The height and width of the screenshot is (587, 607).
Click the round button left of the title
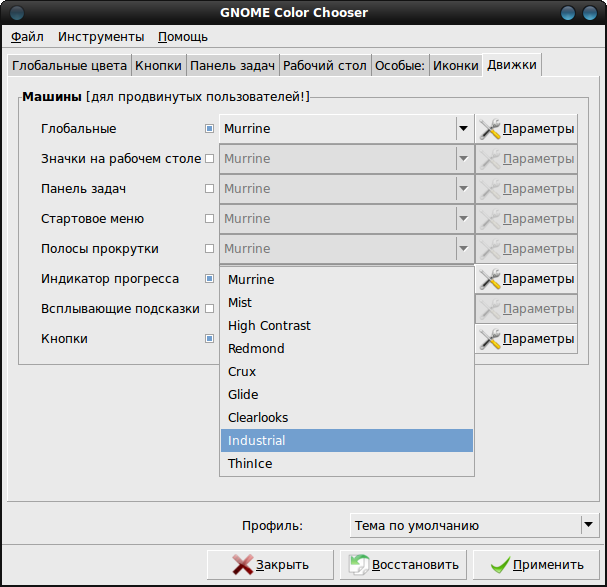point(17,13)
